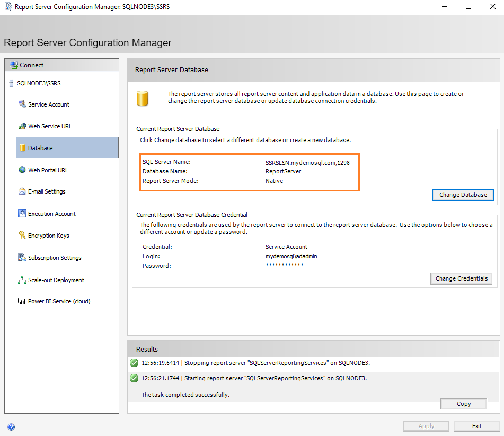Click the Encryption Keys key icon
This screenshot has width=504, height=436.
pyautogui.click(x=22, y=236)
